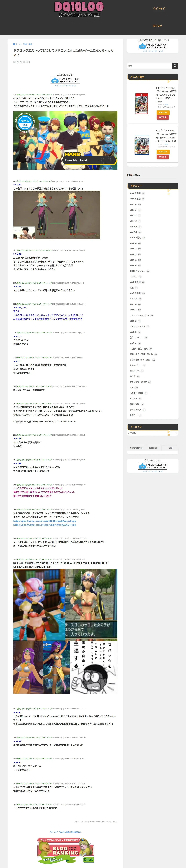Click the >>279 reply anchor

pos(17,185)
